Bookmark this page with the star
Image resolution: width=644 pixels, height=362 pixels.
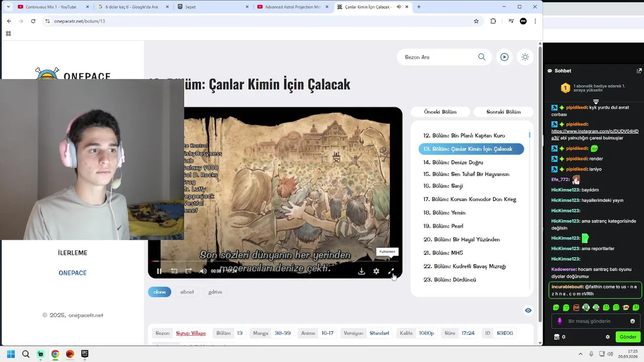[476, 21]
